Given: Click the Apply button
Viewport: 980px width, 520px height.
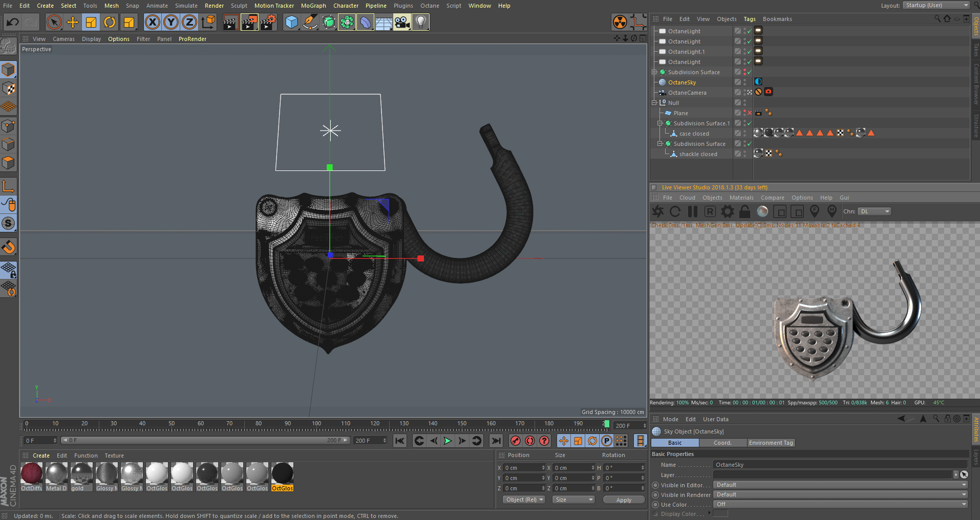Looking at the screenshot, I should (x=624, y=500).
